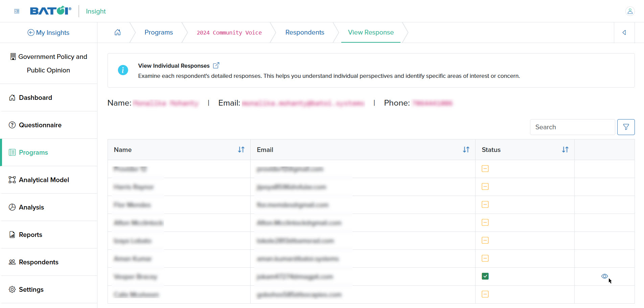Click the blue info icon
The width and height of the screenshot is (644, 308).
pos(123,70)
